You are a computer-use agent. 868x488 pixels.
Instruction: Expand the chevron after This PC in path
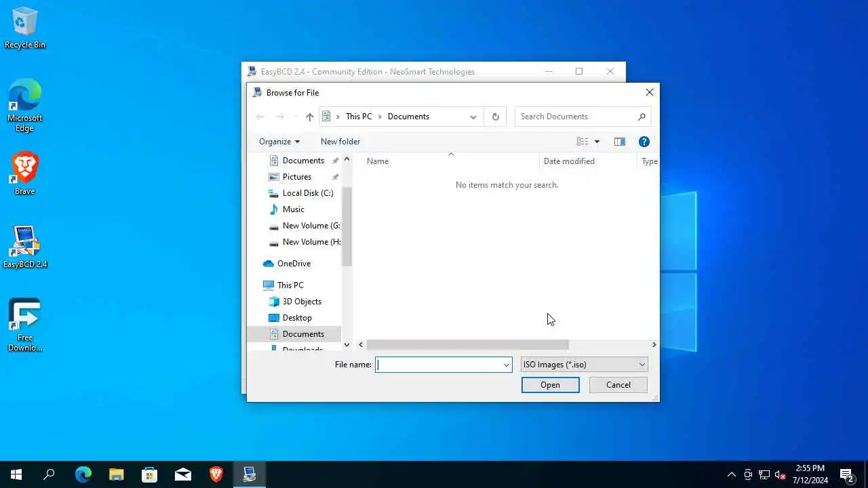click(380, 117)
